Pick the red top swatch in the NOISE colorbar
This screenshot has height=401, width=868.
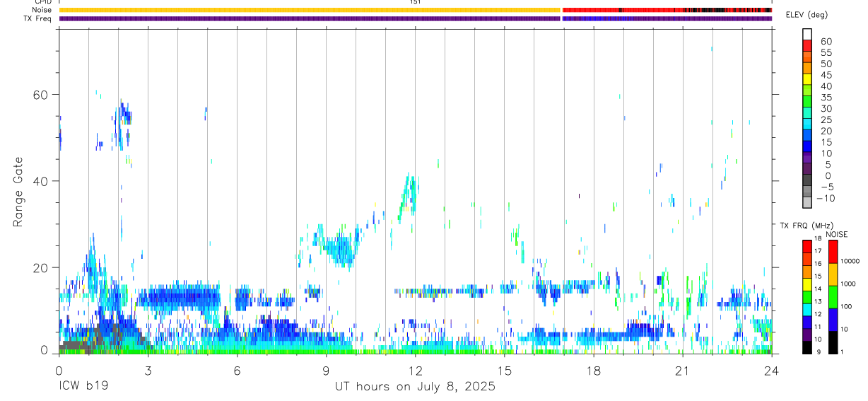tap(833, 252)
